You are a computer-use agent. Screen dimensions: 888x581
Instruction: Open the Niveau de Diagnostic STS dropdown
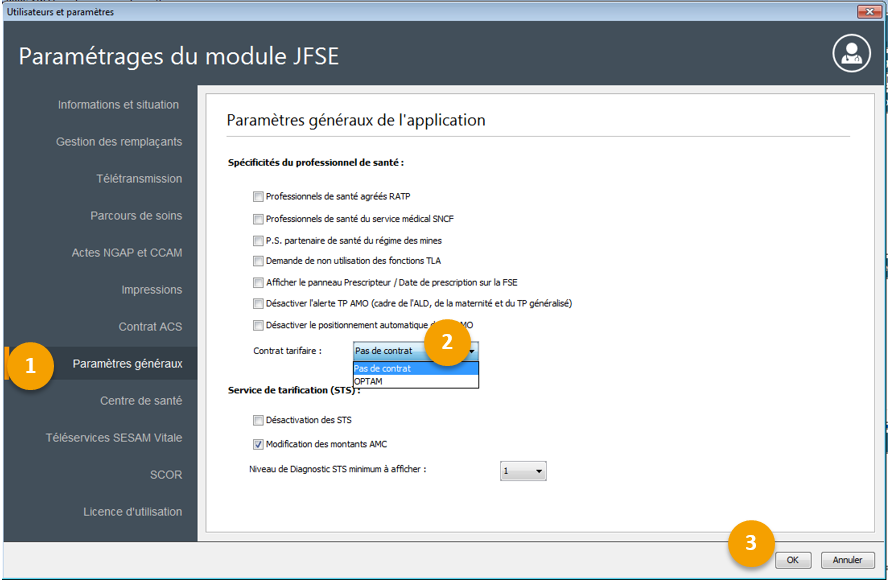click(x=523, y=471)
